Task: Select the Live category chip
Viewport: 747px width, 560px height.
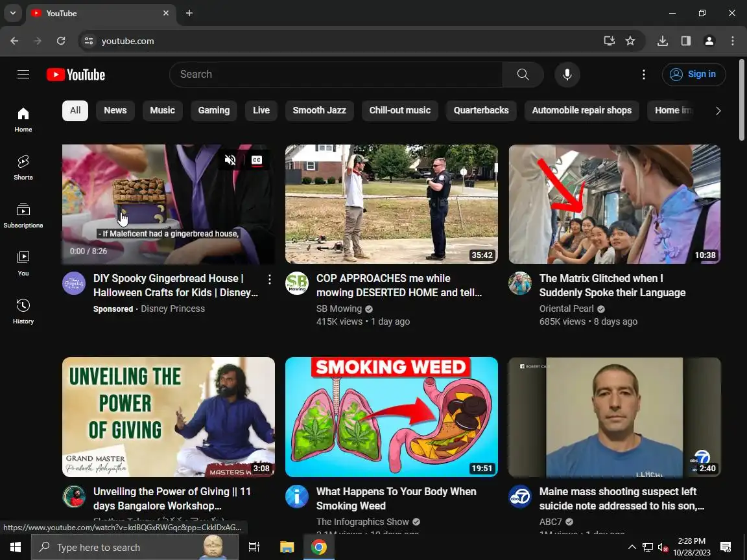Action: pyautogui.click(x=261, y=110)
